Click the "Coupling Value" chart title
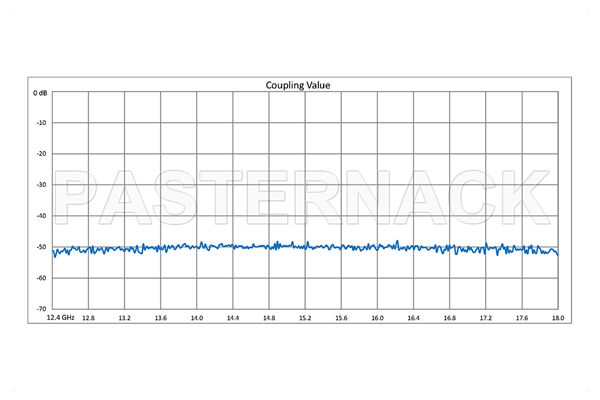Image resolution: width=600 pixels, height=400 pixels. [x=298, y=85]
